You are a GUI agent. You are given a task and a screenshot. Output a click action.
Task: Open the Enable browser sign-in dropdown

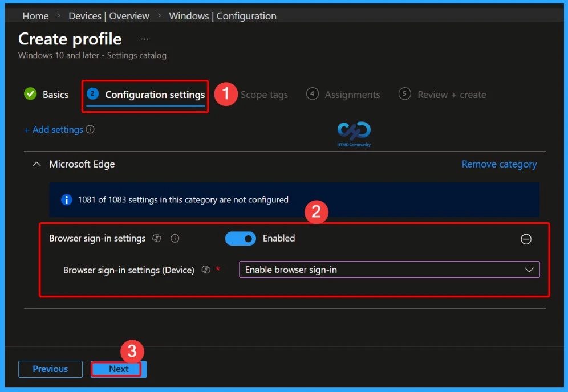[390, 269]
